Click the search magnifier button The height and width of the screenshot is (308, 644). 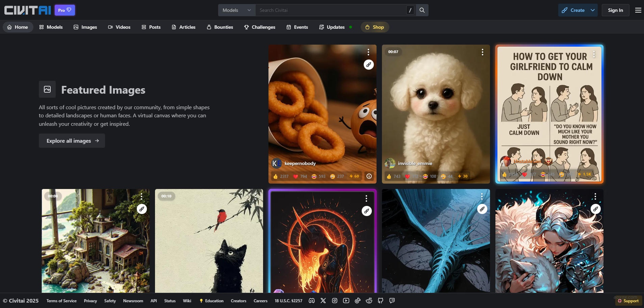[422, 10]
